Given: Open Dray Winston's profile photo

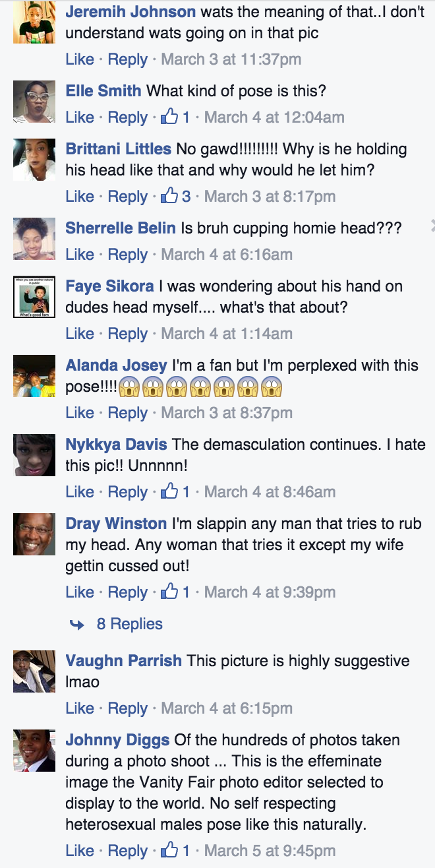Looking at the screenshot, I should 34,534.
